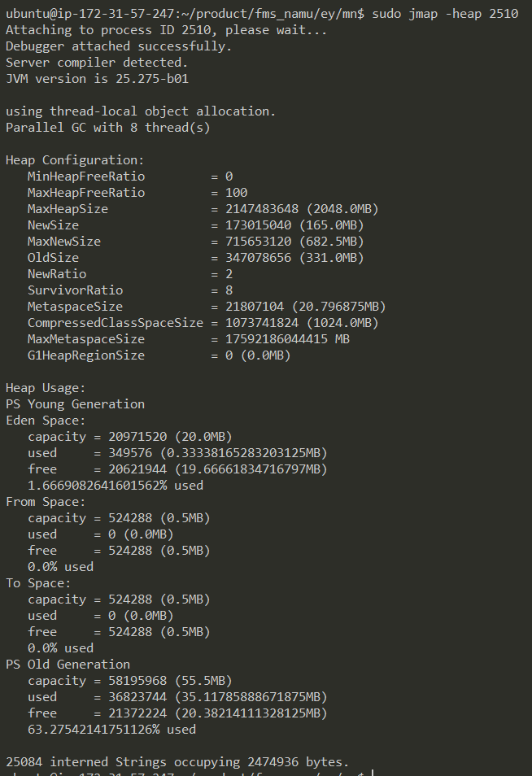Click the JVM version 25.275-b01 line

(98, 79)
